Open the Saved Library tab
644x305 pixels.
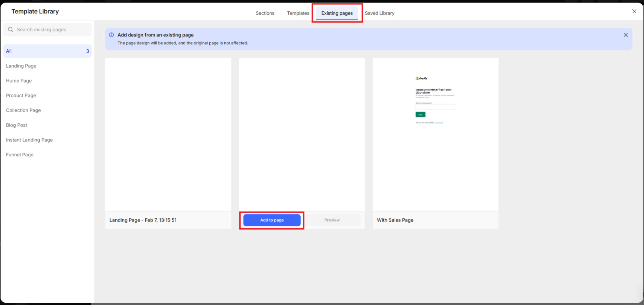(x=380, y=13)
